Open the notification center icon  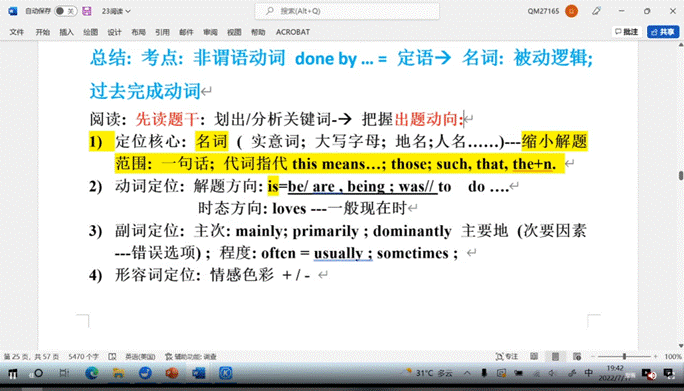[668, 373]
